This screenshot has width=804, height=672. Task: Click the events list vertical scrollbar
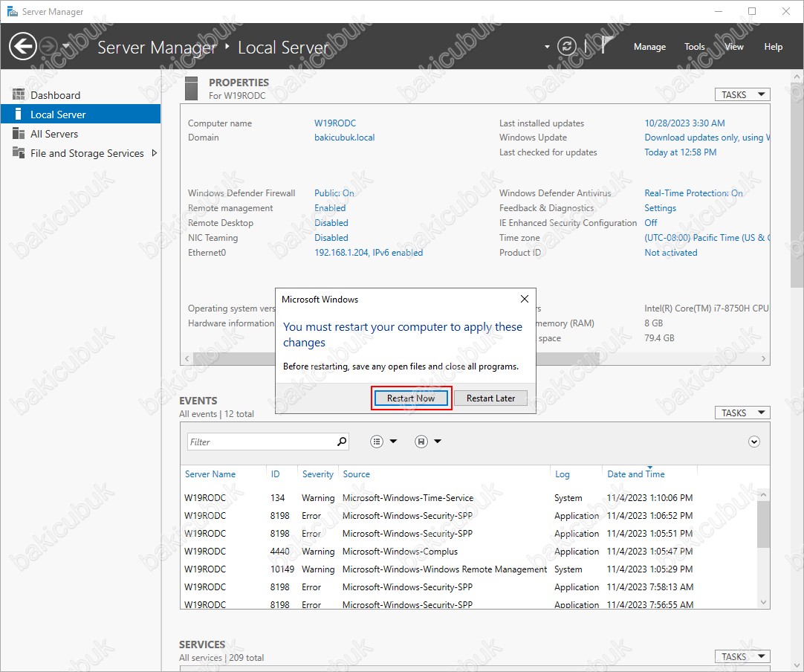(763, 524)
